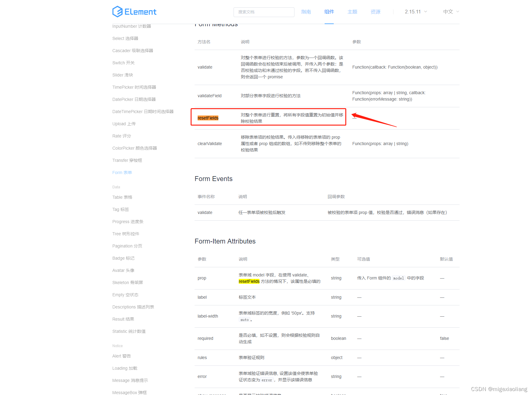
Task: Click the prop attribute cell
Action: [x=202, y=278]
